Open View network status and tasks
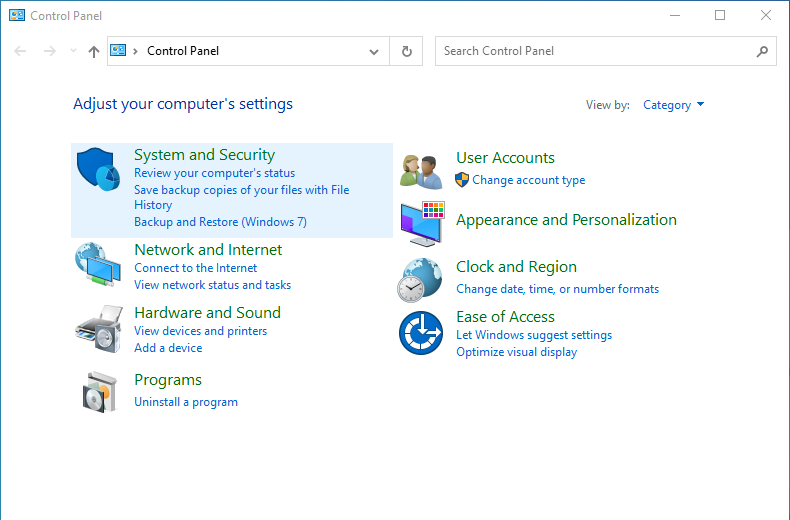 point(213,285)
